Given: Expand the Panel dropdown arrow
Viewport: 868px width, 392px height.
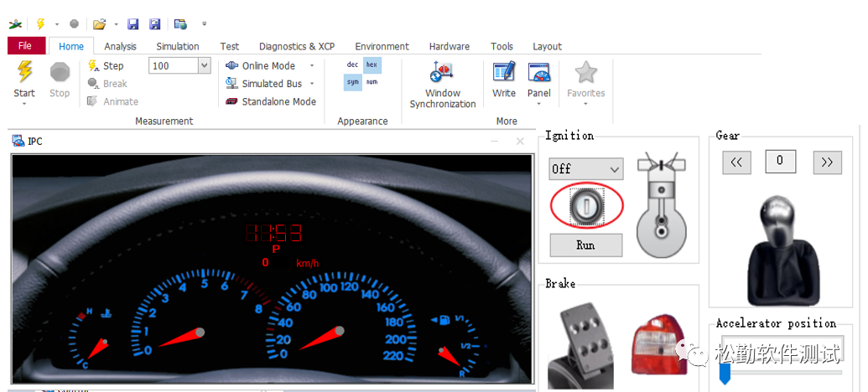Looking at the screenshot, I should (x=539, y=103).
